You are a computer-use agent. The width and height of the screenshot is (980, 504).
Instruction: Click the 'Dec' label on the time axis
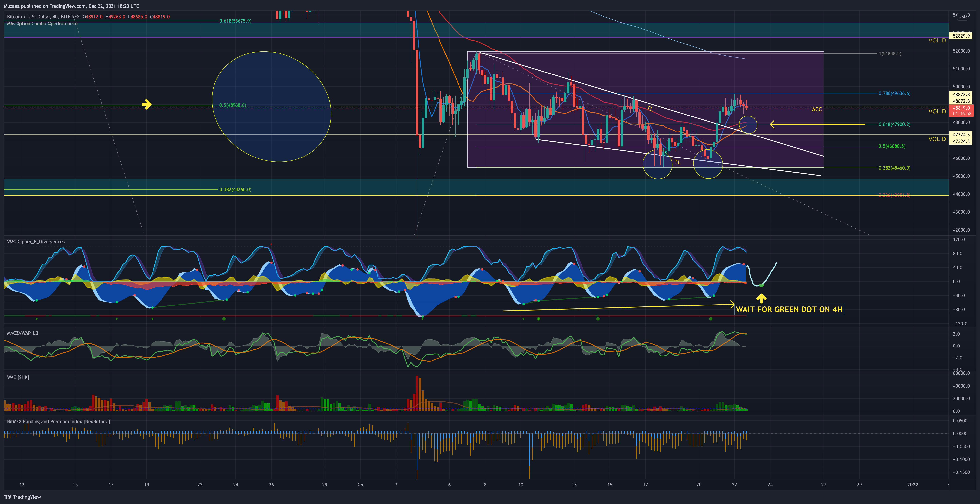[x=360, y=485]
